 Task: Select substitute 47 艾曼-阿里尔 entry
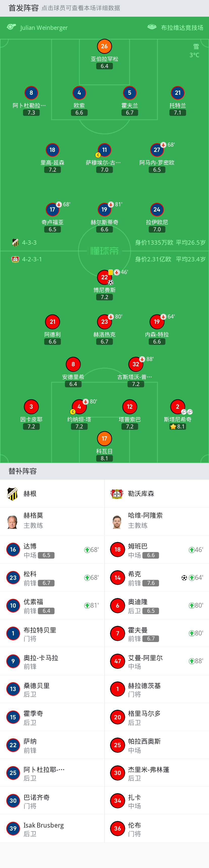(x=157, y=661)
